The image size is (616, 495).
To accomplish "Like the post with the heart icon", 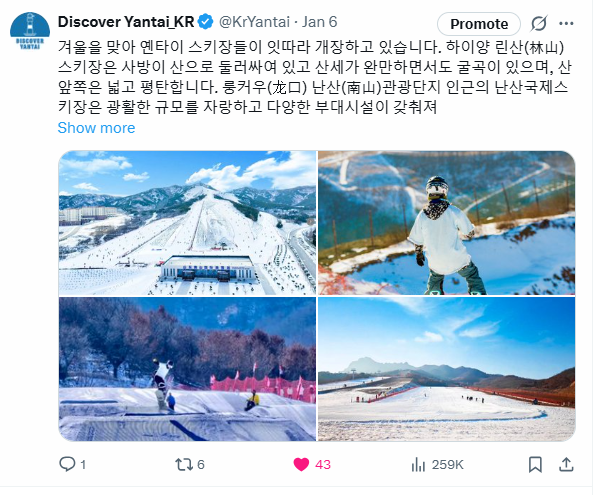I will (x=301, y=464).
